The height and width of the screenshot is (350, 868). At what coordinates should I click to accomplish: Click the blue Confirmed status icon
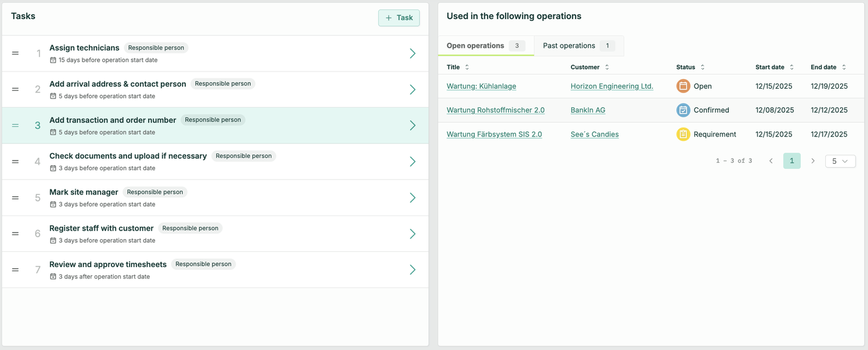tap(683, 110)
